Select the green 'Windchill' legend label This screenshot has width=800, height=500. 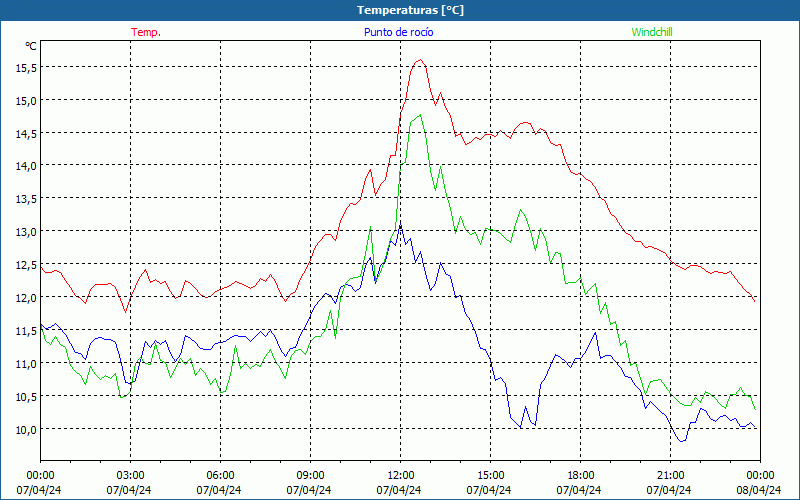click(652, 32)
